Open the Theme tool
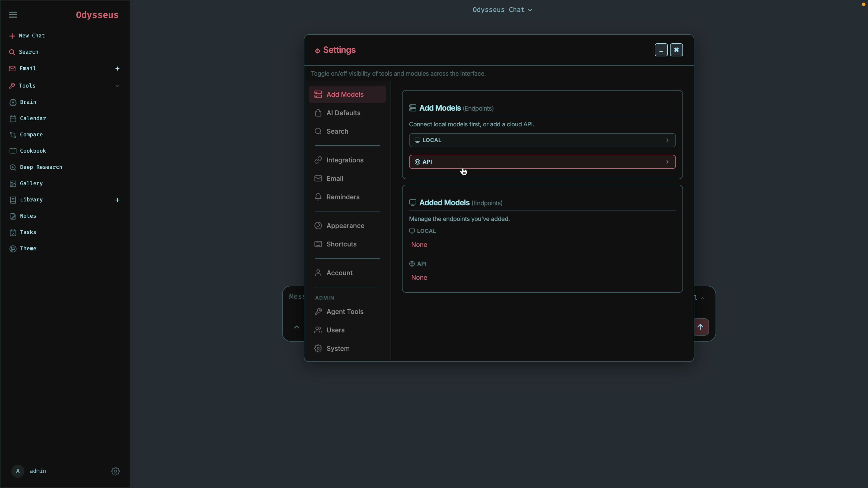This screenshot has width=868, height=488. coord(23,249)
